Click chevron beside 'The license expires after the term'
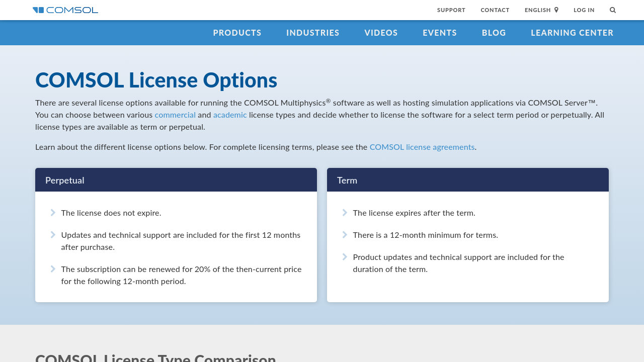This screenshot has width=644, height=362. pyautogui.click(x=345, y=213)
